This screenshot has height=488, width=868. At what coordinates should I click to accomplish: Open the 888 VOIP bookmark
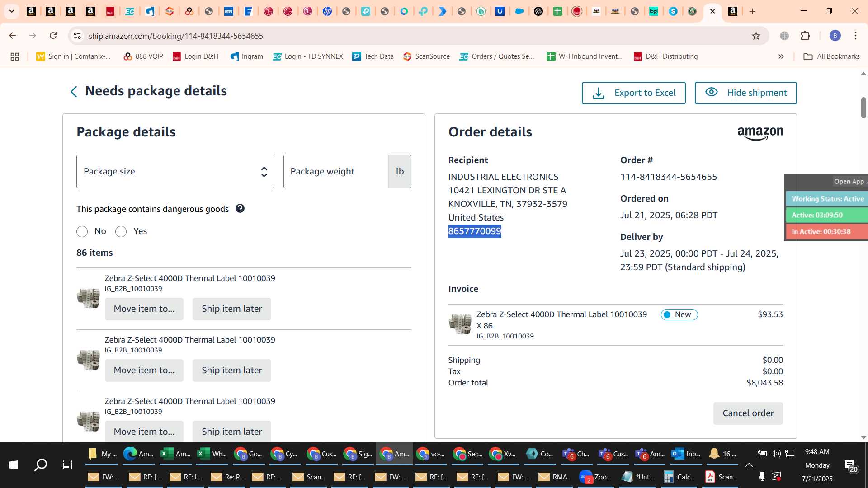(x=143, y=56)
